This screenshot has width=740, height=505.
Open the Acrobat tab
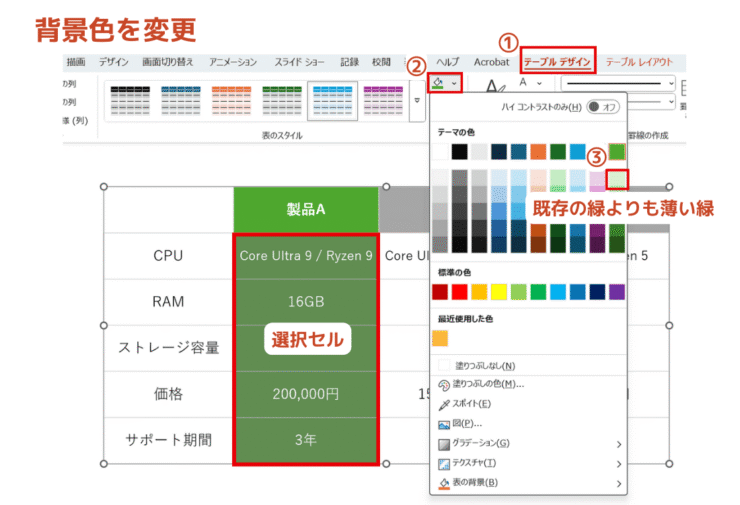pyautogui.click(x=491, y=62)
